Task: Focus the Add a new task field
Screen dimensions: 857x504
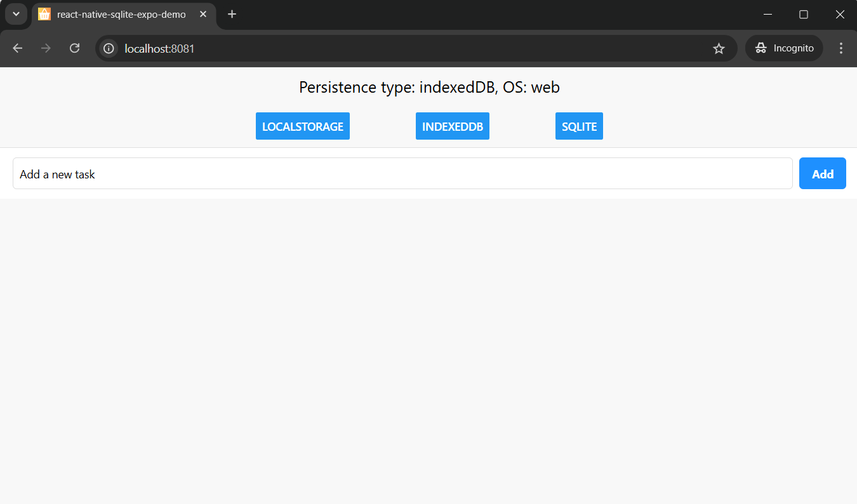Action: (402, 173)
